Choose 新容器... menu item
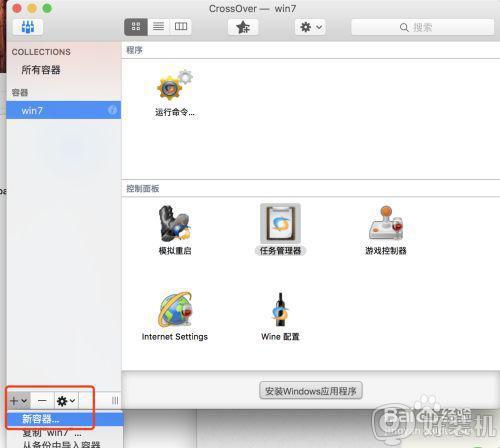Image resolution: width=500 pixels, height=448 pixels. (x=65, y=419)
